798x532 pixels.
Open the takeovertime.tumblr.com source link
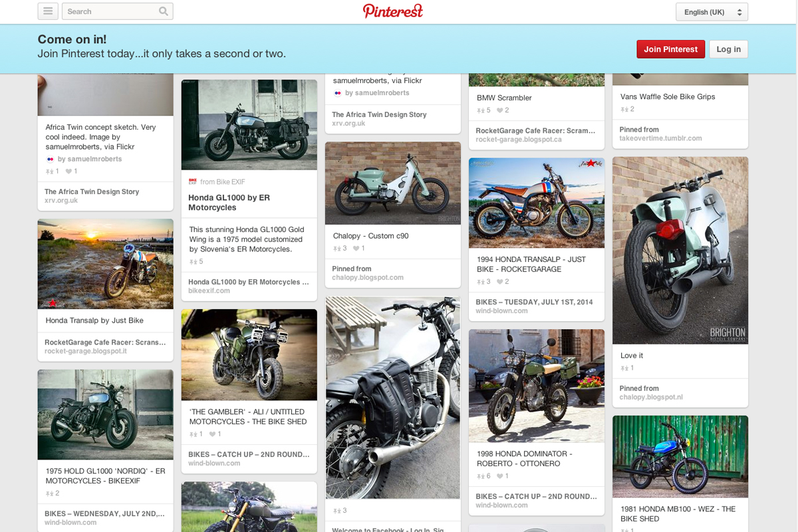pos(660,138)
